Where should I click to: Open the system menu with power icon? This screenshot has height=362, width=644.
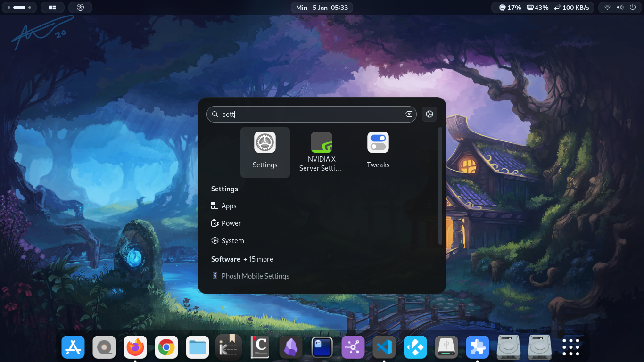click(x=633, y=8)
